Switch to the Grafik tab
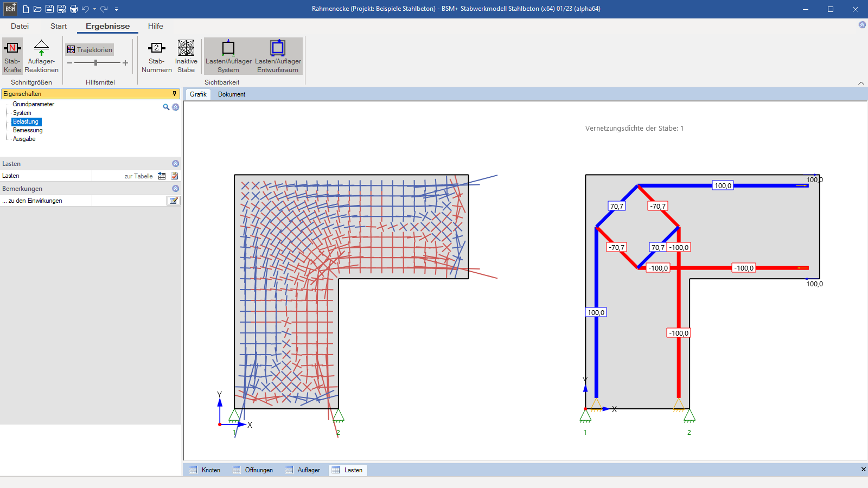The image size is (868, 488). click(198, 94)
